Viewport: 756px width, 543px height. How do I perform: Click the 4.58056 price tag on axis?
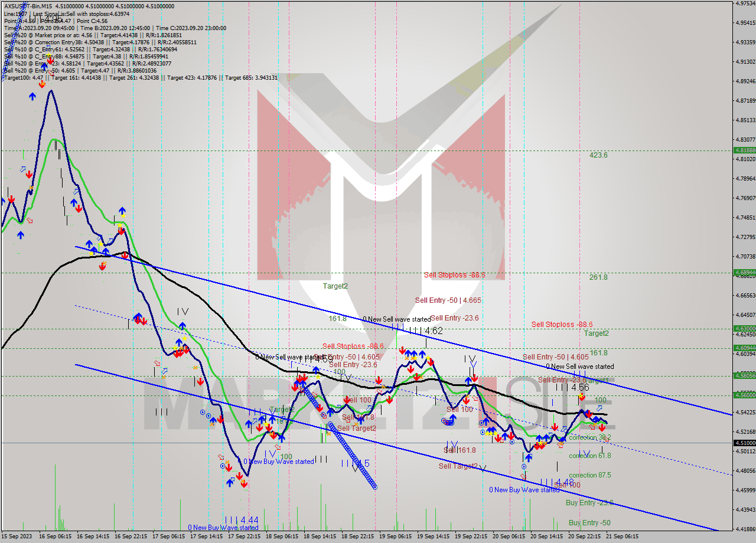(744, 375)
